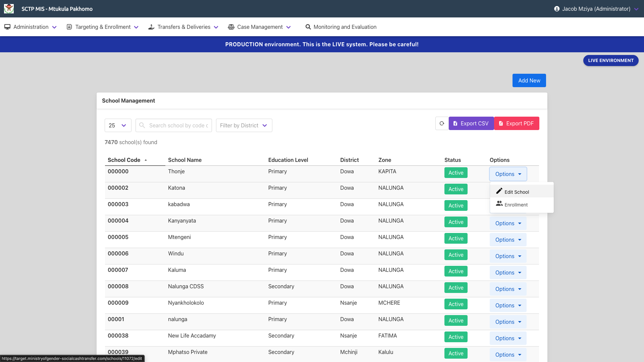Open the Filter by District dropdown
The width and height of the screenshot is (644, 362).
pos(244,125)
